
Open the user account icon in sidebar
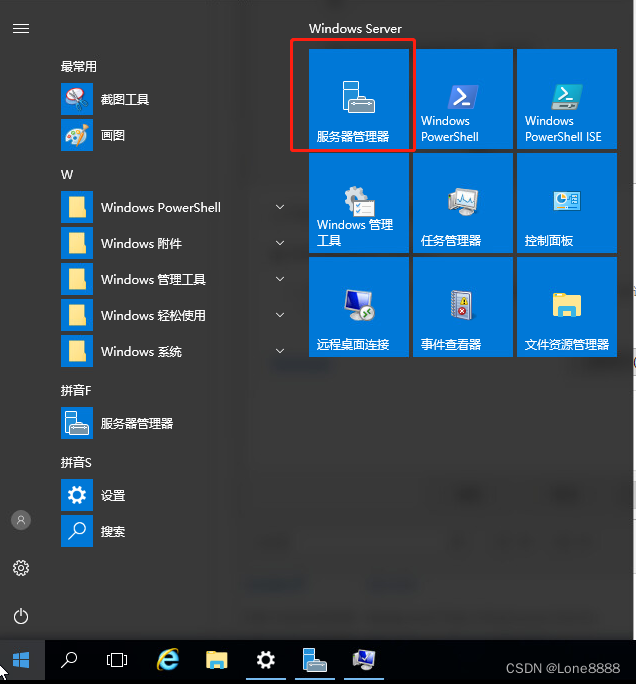[21, 520]
